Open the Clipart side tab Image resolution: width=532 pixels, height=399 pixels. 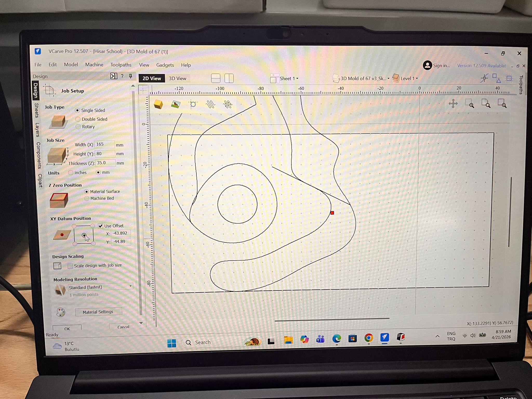(40, 180)
